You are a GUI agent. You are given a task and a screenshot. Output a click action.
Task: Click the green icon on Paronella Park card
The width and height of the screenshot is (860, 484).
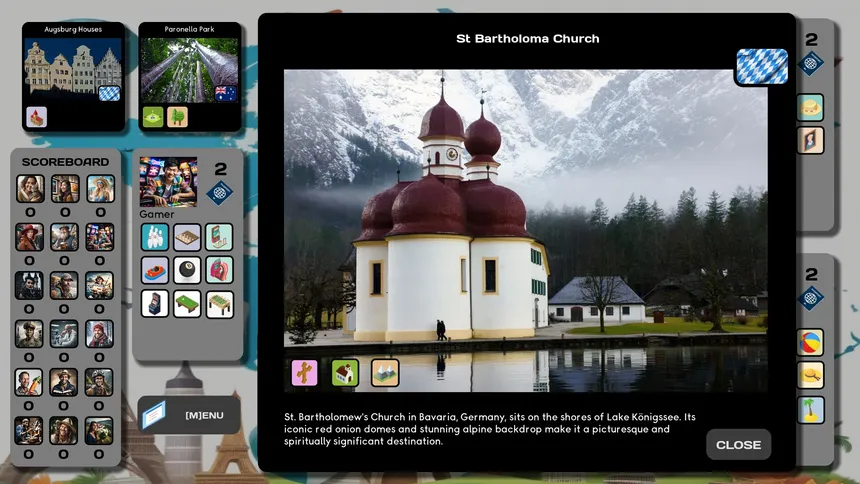[x=153, y=117]
